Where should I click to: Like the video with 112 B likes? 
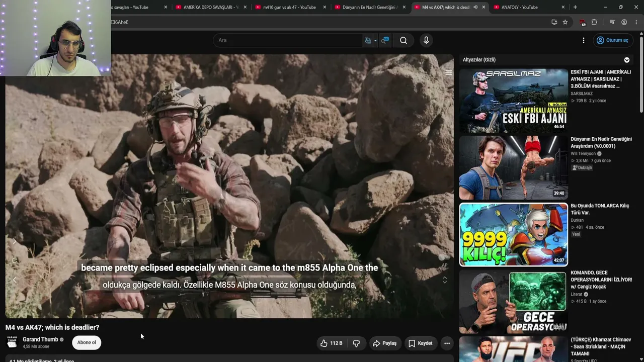point(332,343)
